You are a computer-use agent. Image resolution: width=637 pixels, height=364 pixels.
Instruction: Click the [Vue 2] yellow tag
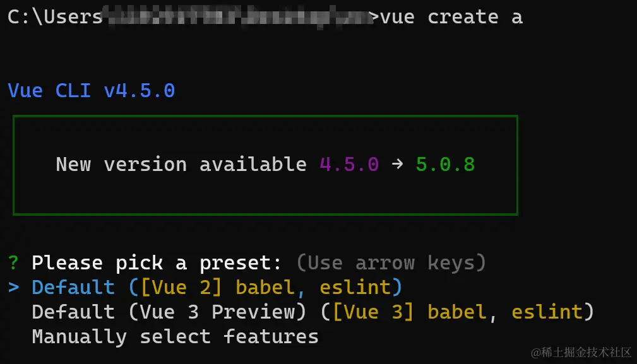tap(181, 288)
